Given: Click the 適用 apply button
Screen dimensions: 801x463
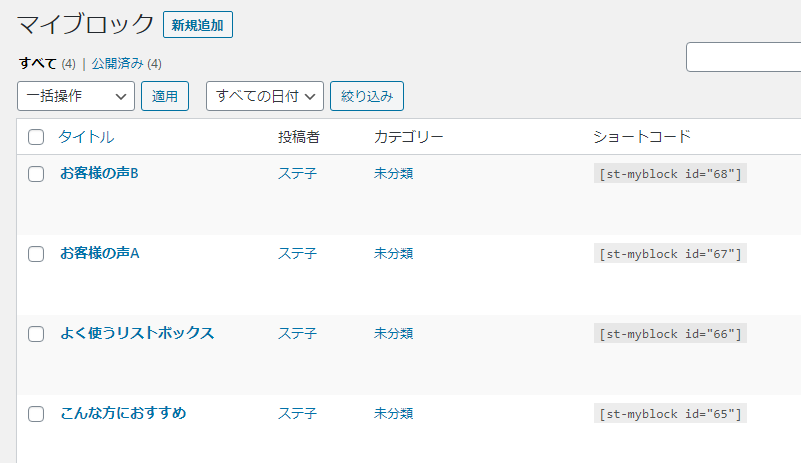Looking at the screenshot, I should coord(165,96).
